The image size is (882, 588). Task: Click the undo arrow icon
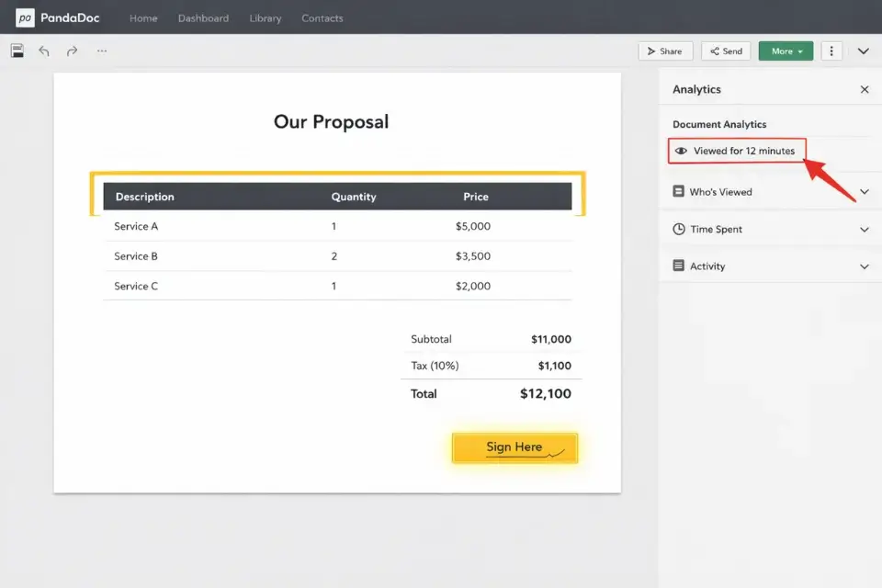pyautogui.click(x=43, y=51)
